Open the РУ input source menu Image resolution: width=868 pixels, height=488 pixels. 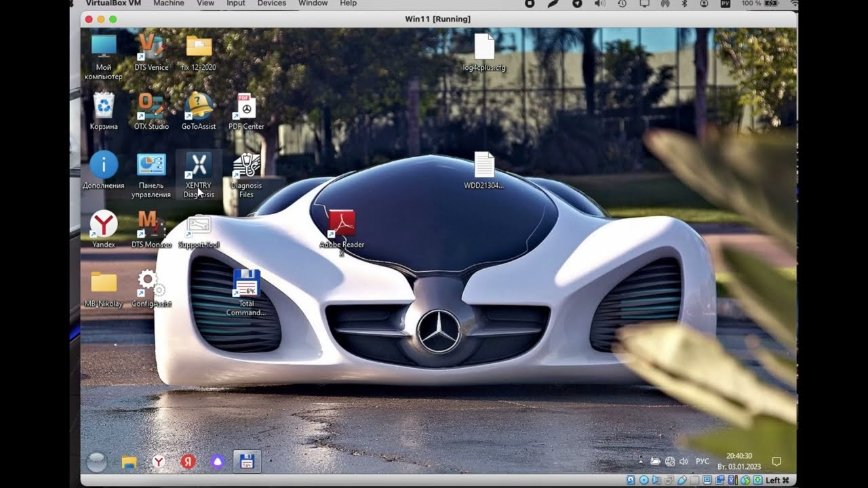click(x=725, y=3)
